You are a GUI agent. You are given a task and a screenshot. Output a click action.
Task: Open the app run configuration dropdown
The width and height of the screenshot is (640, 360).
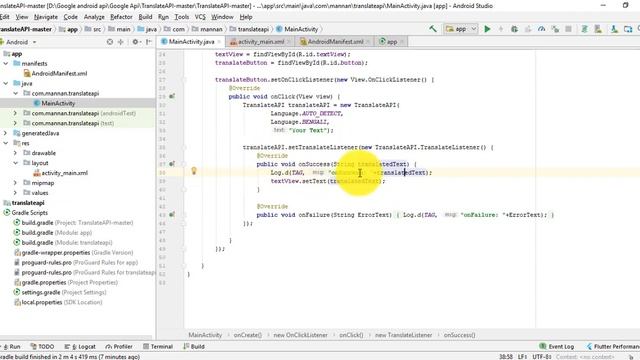461,29
